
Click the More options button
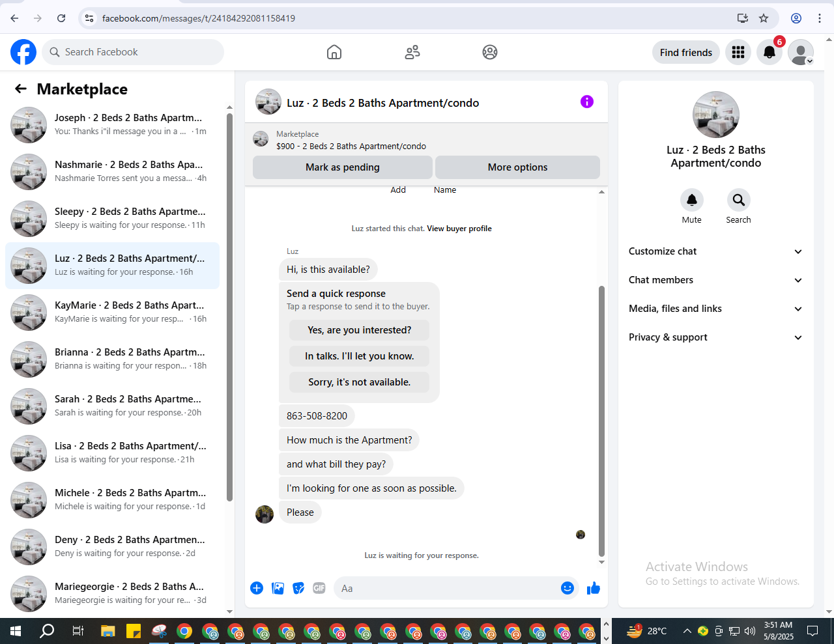(517, 167)
